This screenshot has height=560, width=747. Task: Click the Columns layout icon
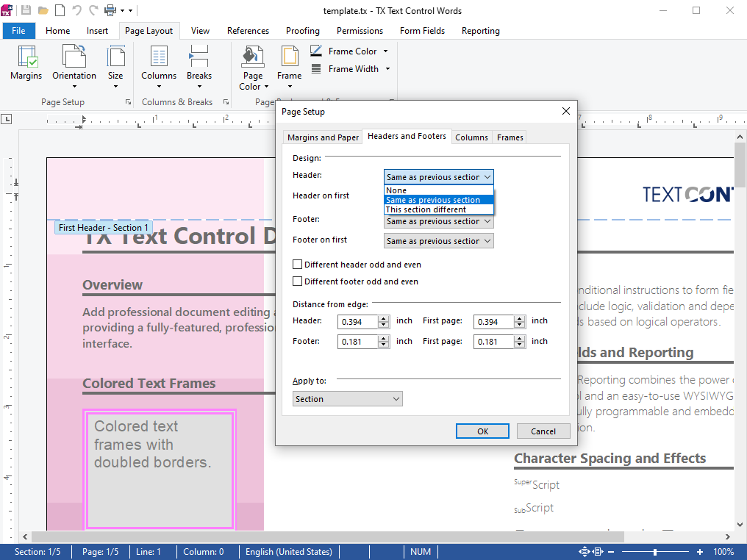click(x=159, y=57)
